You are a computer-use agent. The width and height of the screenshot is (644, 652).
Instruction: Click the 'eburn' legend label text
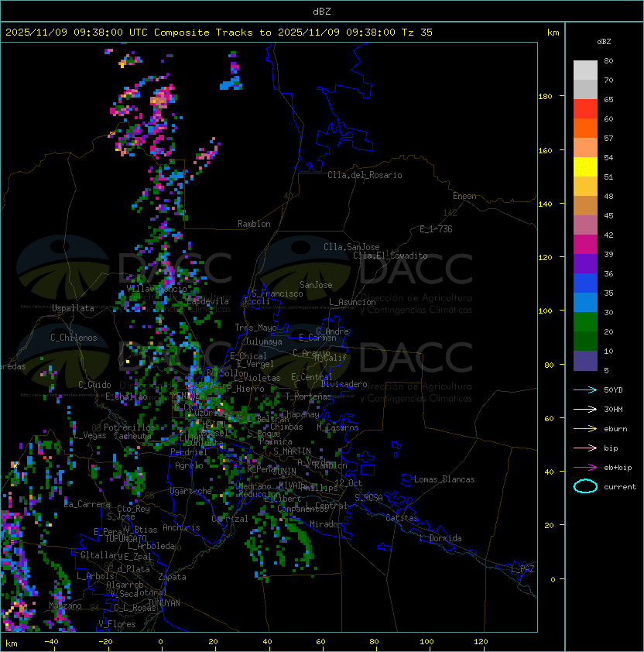click(x=615, y=429)
